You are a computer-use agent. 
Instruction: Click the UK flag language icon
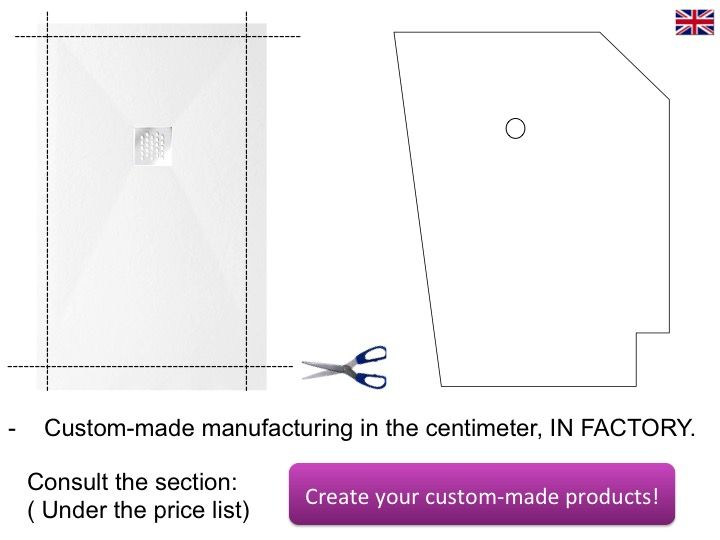pyautogui.click(x=694, y=22)
